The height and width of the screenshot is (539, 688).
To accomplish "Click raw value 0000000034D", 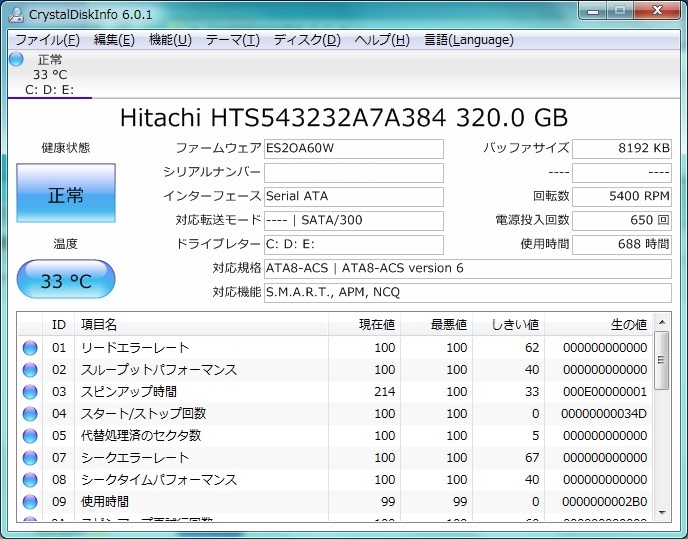I will (x=604, y=413).
